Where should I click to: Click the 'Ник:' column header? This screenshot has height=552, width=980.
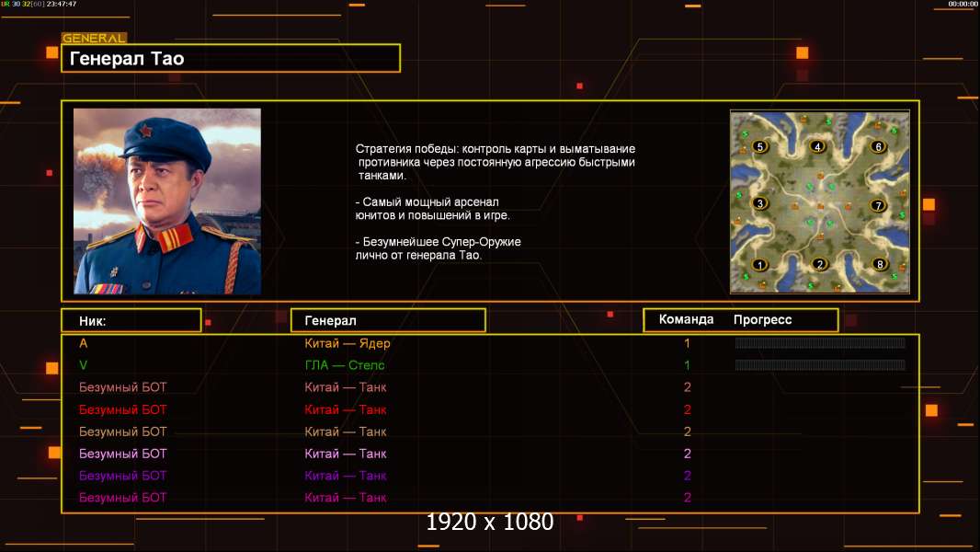[131, 321]
